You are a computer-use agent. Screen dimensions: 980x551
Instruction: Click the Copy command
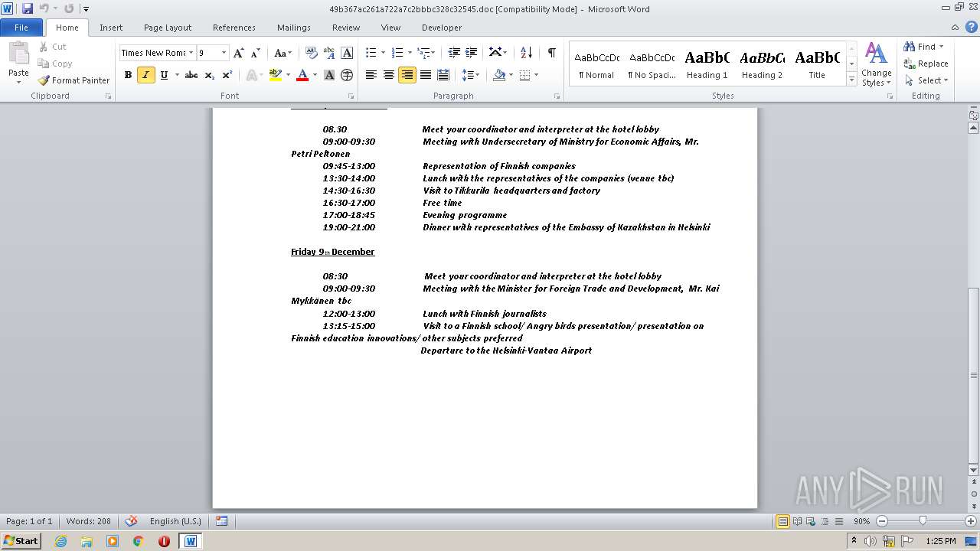tap(54, 64)
